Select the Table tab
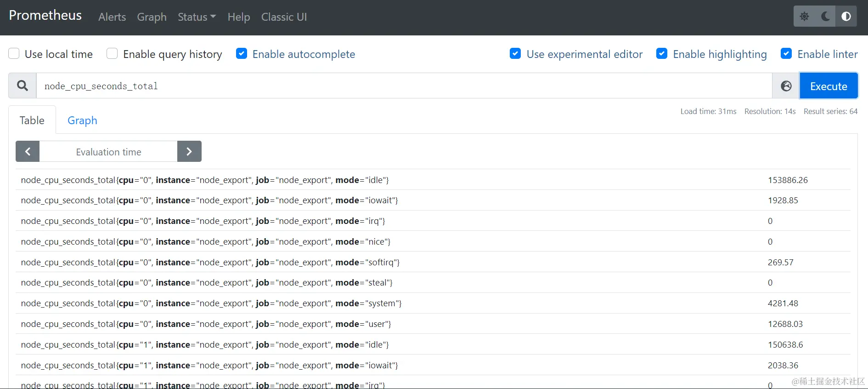This screenshot has height=389, width=868. click(32, 120)
